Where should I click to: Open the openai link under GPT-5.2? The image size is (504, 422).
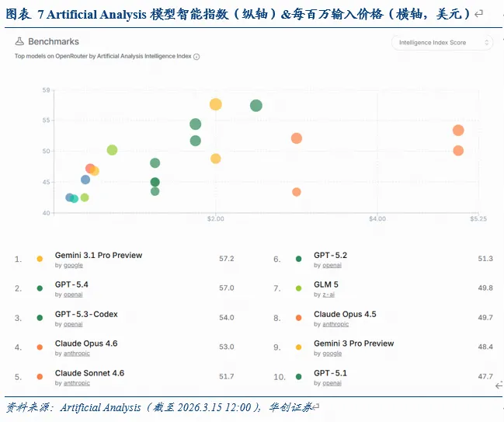pyautogui.click(x=332, y=265)
